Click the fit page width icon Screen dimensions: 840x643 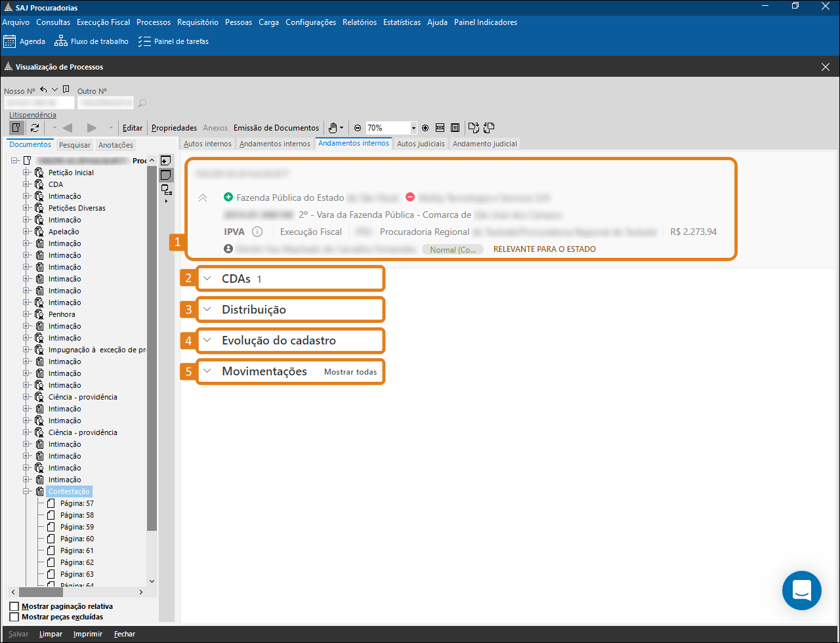click(x=440, y=128)
